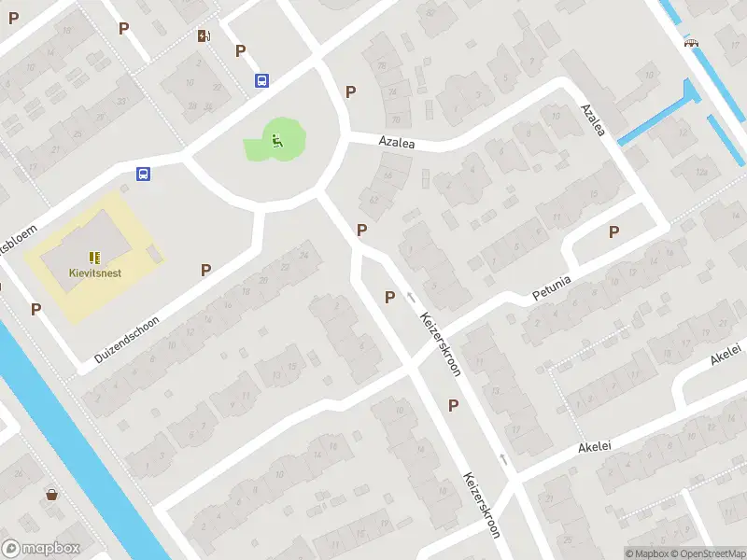Select the parking icon on Duizendschoon lot
This screenshot has height=560, width=747.
(205, 271)
